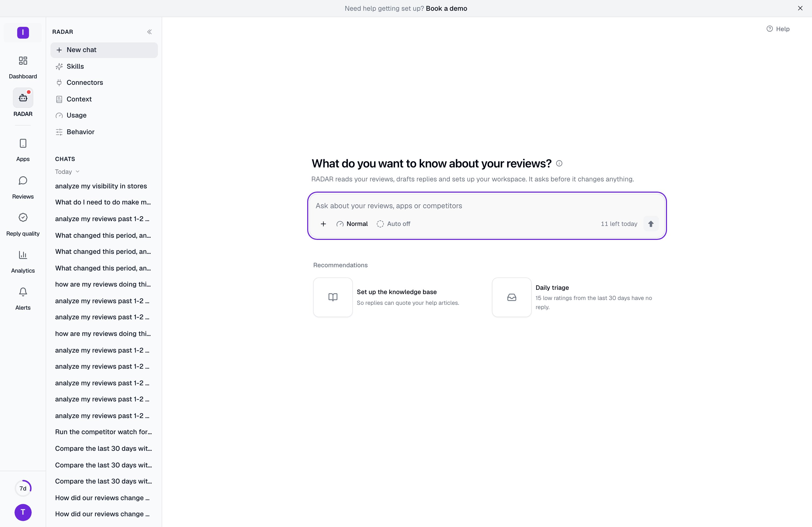The height and width of the screenshot is (527, 812).
Task: Toggle the Auto off setting
Action: (393, 224)
